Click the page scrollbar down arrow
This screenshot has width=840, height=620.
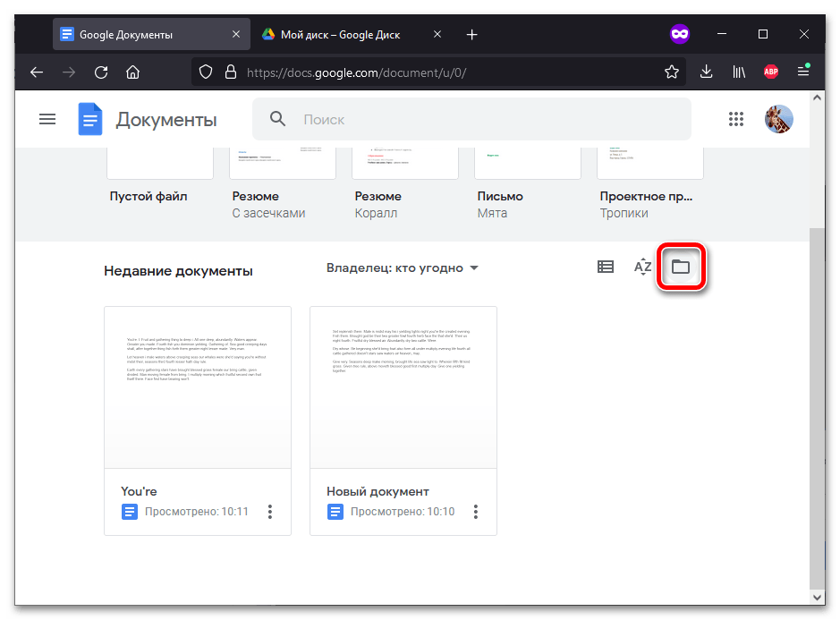pyautogui.click(x=817, y=597)
